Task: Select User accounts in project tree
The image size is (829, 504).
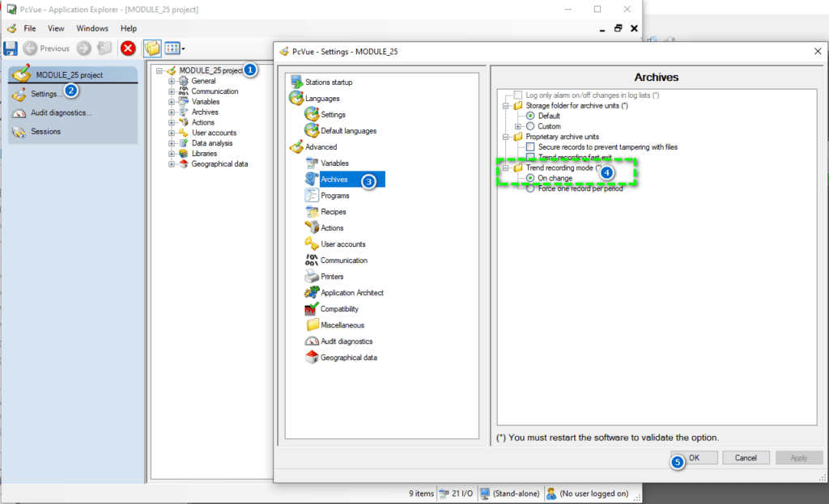Action: [214, 133]
